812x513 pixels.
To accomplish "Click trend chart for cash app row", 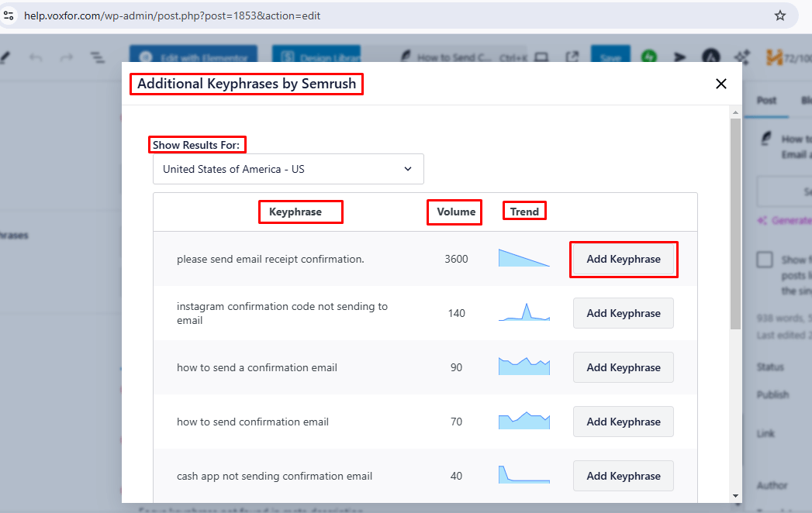I will coord(524,474).
